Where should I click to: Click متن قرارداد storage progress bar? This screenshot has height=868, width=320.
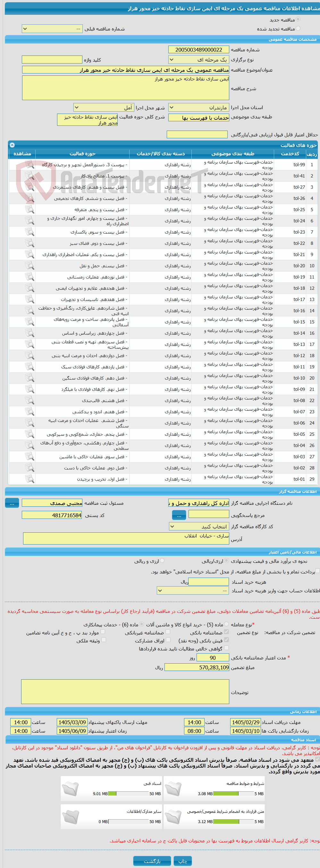233,821
